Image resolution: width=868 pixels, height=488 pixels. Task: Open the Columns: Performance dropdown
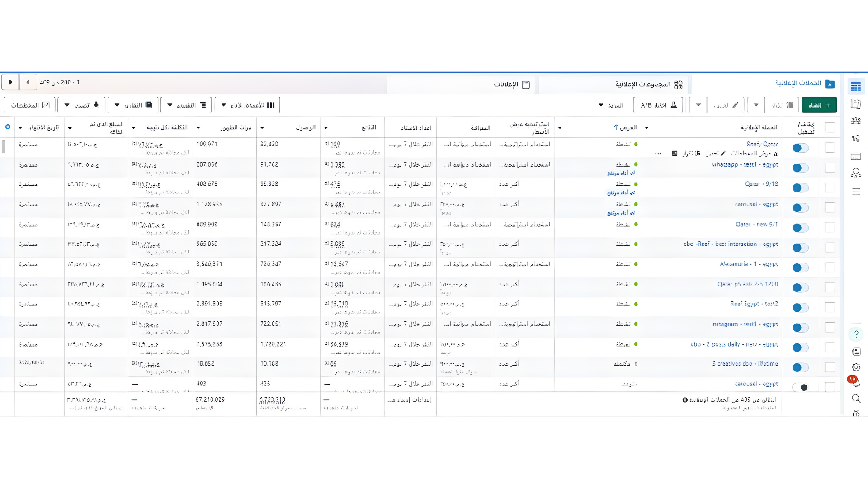click(248, 105)
